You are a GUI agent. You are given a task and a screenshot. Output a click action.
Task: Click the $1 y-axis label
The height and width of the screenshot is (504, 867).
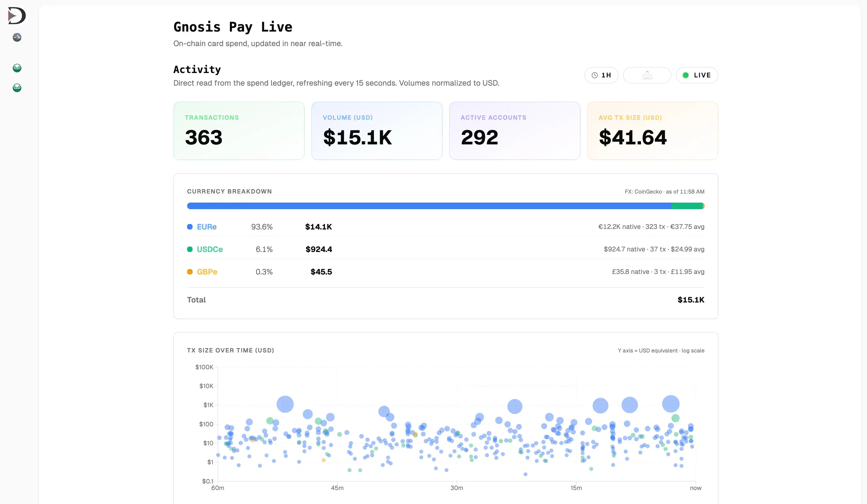tap(210, 462)
